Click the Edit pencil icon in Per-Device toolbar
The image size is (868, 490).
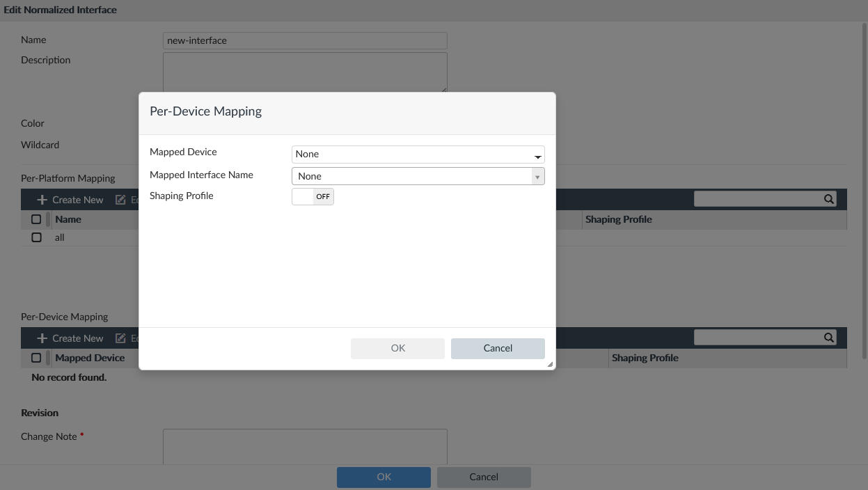click(120, 338)
